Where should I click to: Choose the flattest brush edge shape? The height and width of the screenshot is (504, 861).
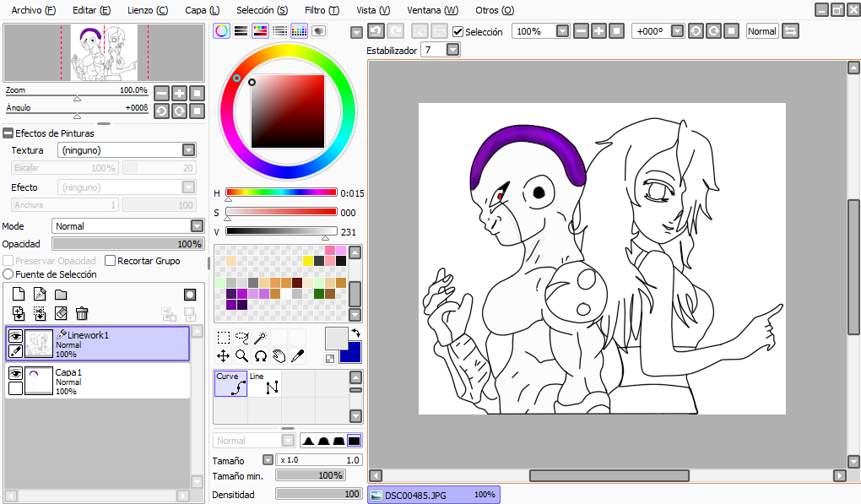(x=355, y=441)
